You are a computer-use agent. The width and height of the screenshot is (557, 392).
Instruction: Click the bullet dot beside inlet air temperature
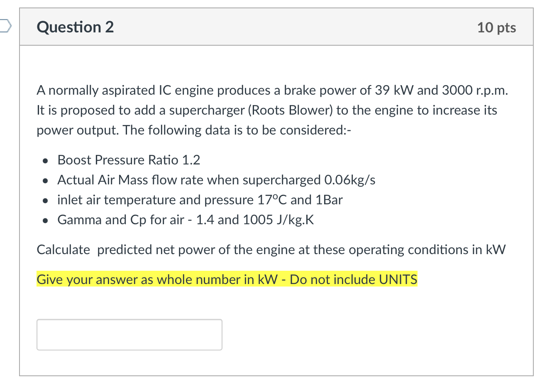tap(45, 200)
